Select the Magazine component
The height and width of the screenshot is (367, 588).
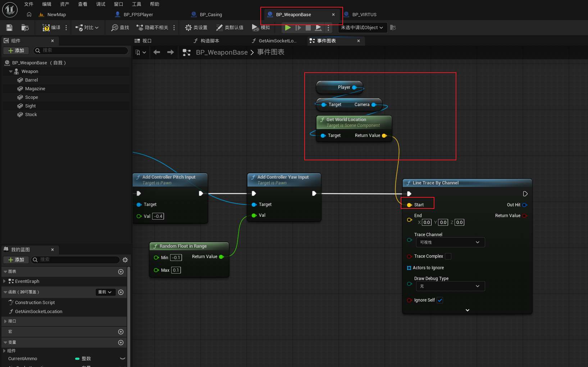coord(35,89)
